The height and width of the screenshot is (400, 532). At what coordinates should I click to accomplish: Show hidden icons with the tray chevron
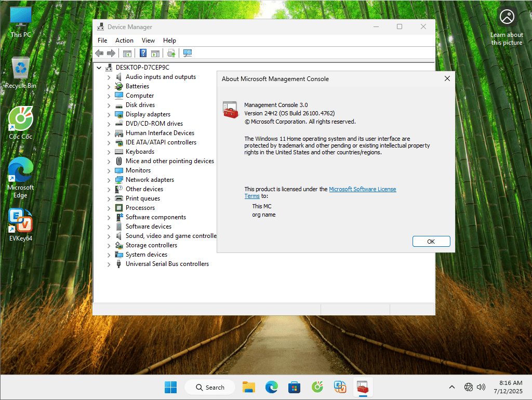coord(452,387)
